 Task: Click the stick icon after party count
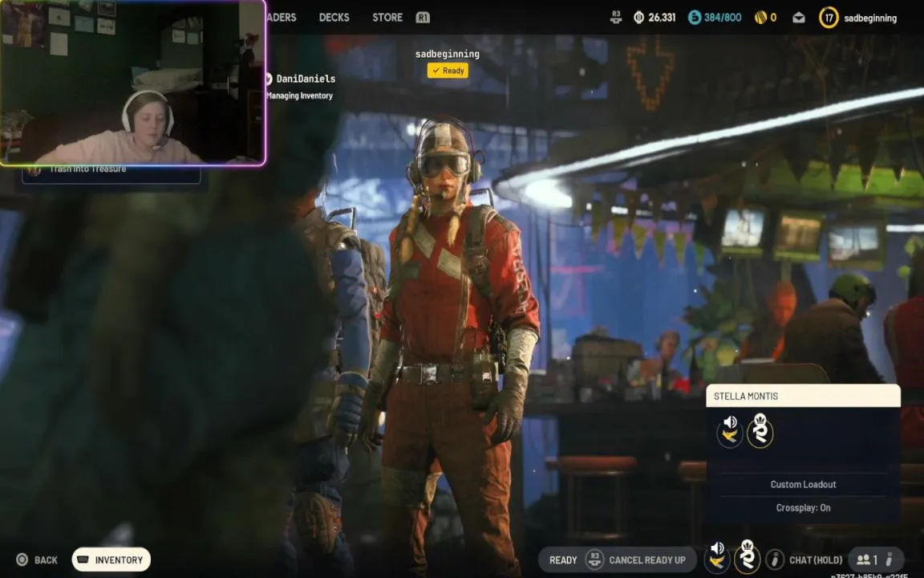click(x=890, y=559)
